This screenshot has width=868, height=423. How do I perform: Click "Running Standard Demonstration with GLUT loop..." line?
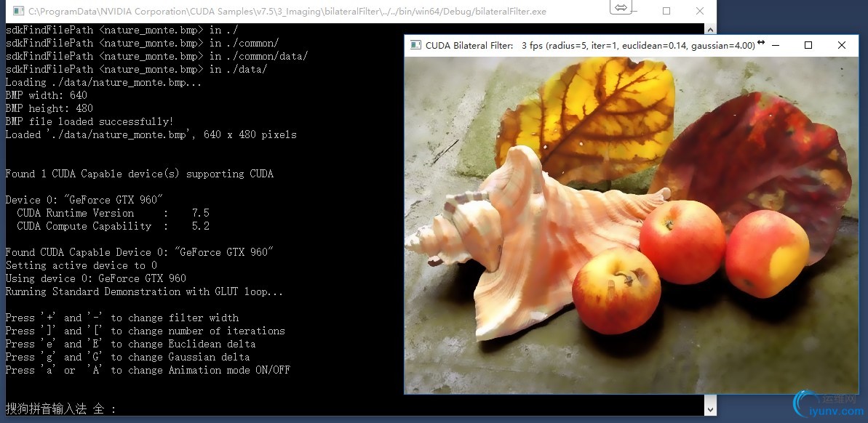pyautogui.click(x=145, y=291)
